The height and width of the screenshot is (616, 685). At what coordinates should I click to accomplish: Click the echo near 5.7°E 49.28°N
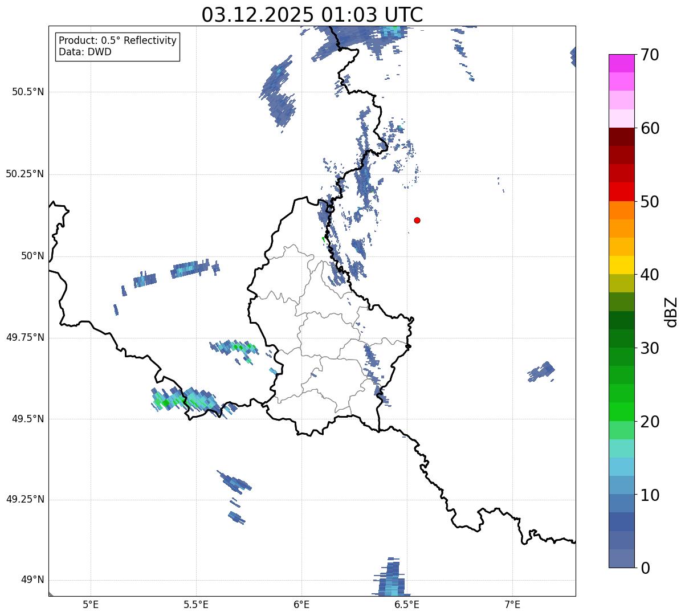[x=234, y=482]
